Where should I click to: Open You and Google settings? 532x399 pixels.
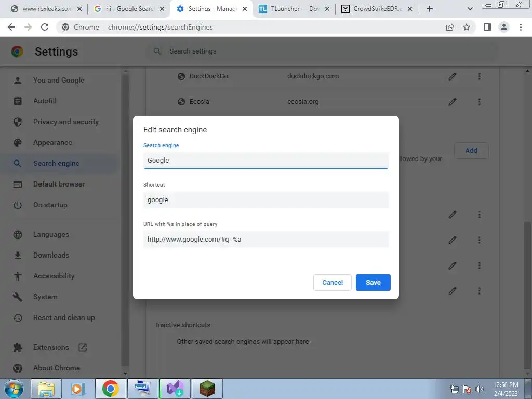click(59, 80)
